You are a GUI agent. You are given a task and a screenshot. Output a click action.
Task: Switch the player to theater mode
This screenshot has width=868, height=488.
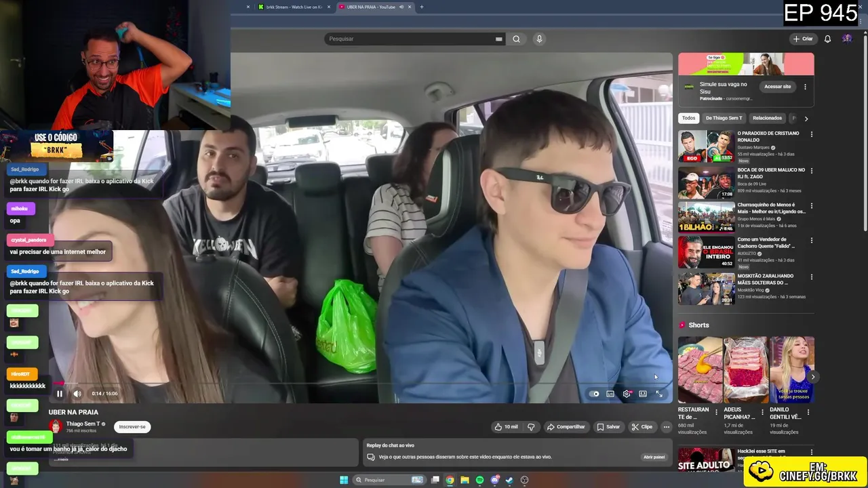(x=643, y=394)
